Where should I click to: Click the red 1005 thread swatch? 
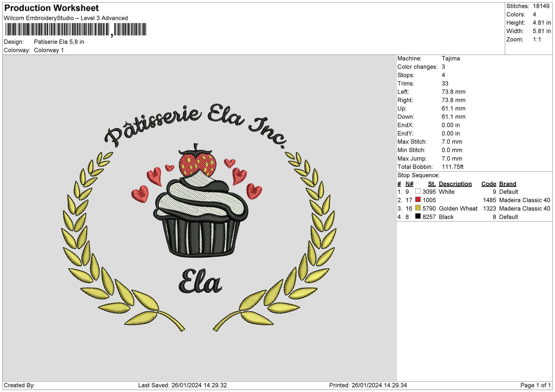[418, 200]
